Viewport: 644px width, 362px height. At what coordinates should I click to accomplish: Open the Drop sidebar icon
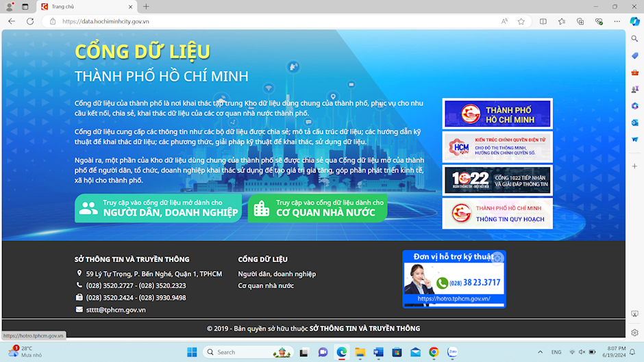634,140
